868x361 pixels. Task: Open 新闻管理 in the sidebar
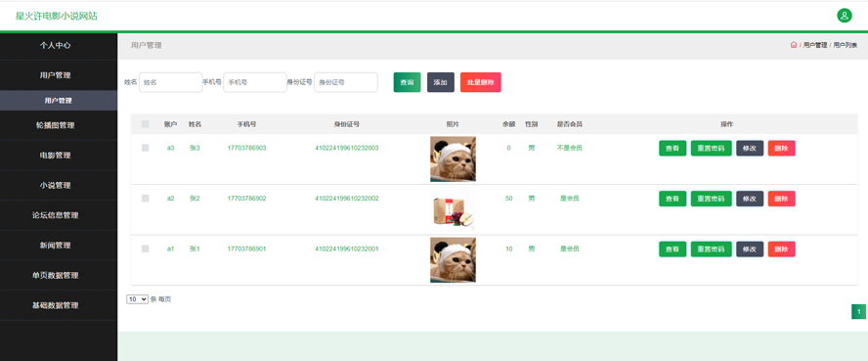(56, 246)
